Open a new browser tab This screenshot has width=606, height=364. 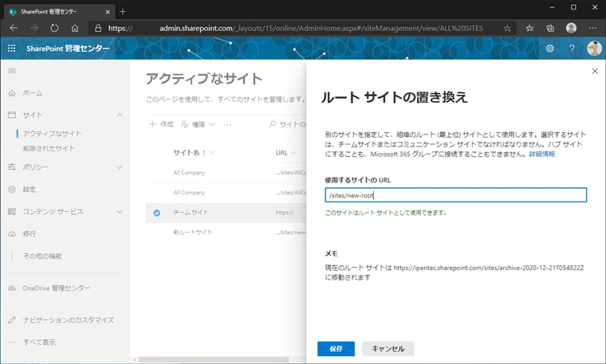click(123, 12)
